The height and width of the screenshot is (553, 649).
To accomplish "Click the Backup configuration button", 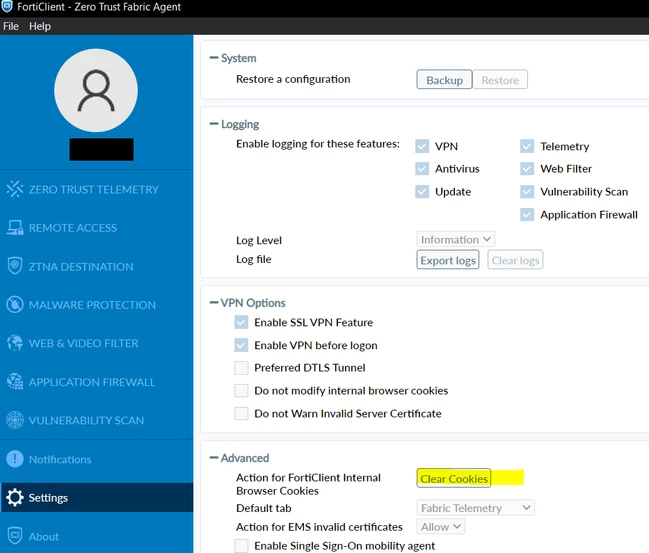I will click(x=444, y=79).
